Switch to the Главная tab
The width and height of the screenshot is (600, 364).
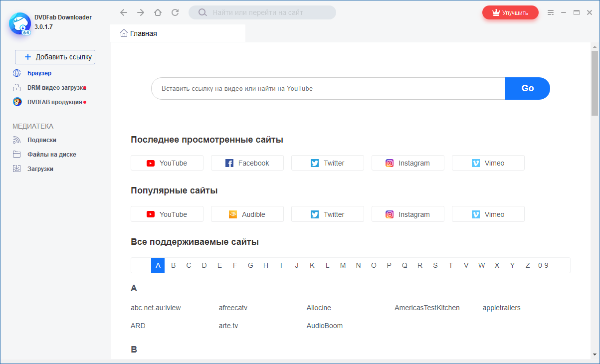(178, 33)
